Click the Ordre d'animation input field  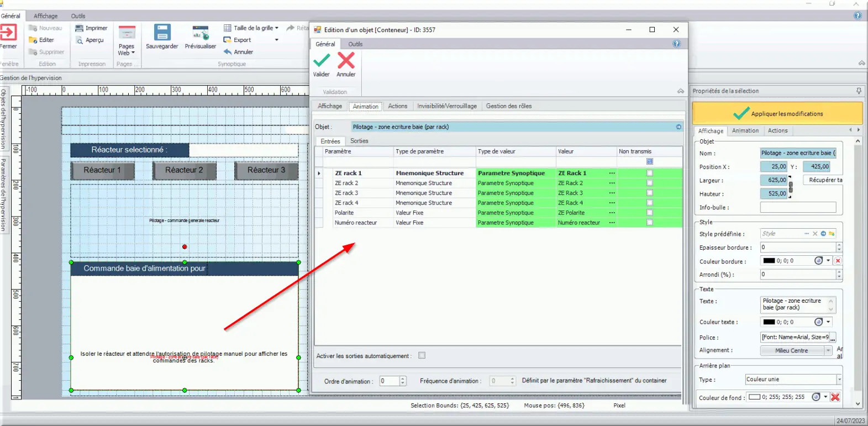click(x=388, y=381)
